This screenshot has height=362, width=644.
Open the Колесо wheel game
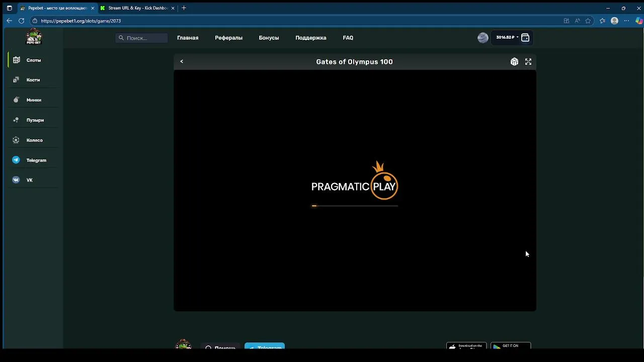pos(33,140)
